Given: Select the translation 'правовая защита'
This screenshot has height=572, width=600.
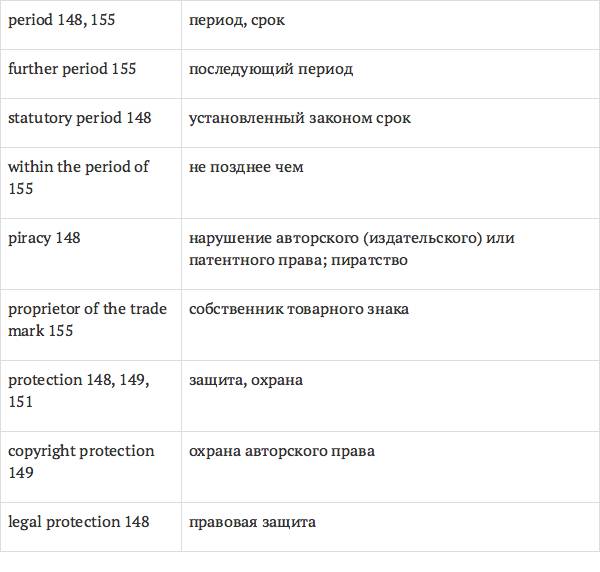Looking at the screenshot, I should pos(252,522).
